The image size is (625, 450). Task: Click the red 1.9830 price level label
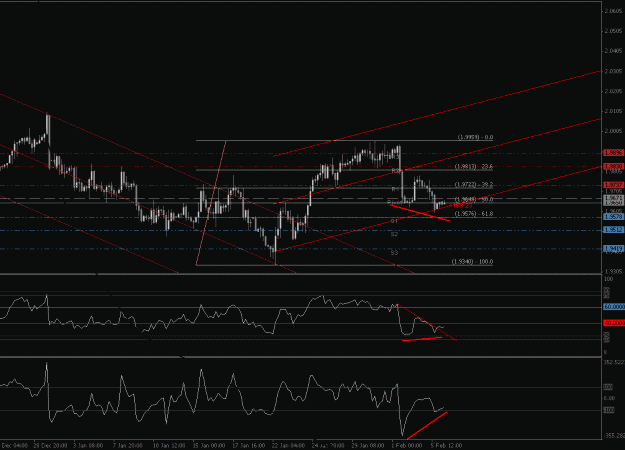tap(613, 166)
